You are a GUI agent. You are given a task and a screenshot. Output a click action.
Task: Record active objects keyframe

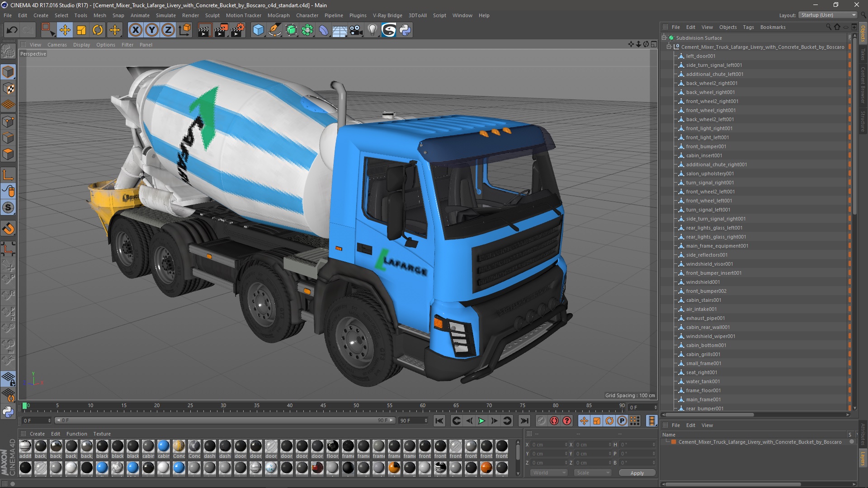click(x=541, y=421)
